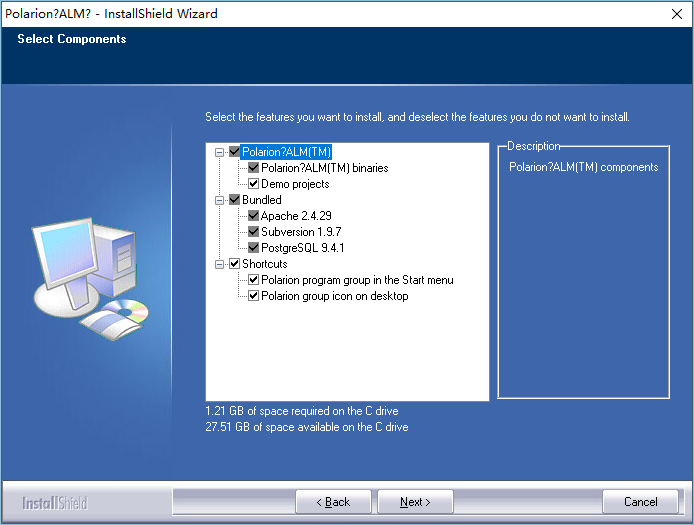Uncheck Polarion program group in Start menu
694x525 pixels.
[253, 280]
